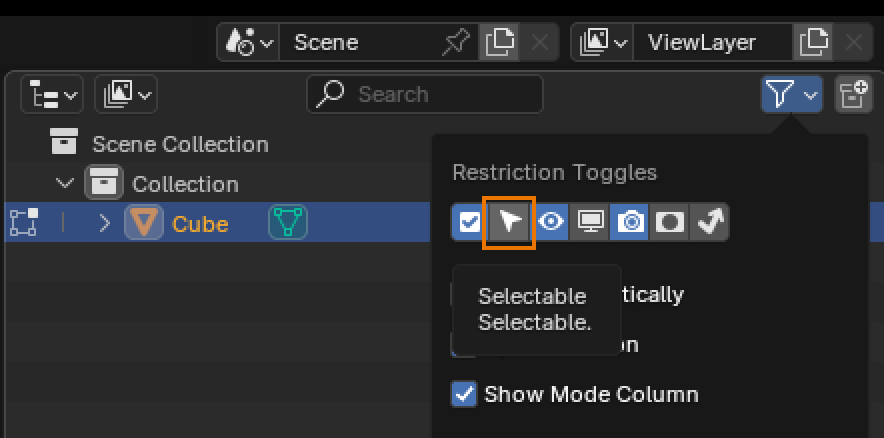
Task: Expand the Cube object in outliner
Action: point(104,223)
